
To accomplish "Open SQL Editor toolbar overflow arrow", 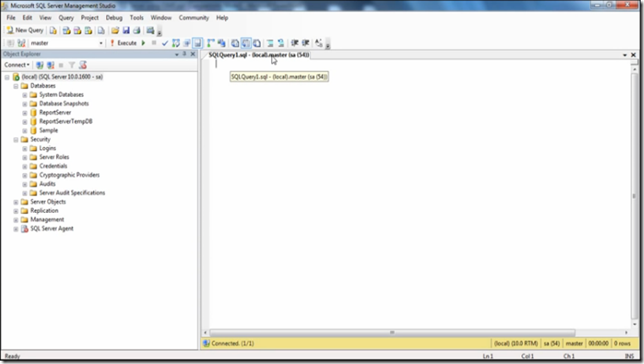I will pyautogui.click(x=328, y=44).
